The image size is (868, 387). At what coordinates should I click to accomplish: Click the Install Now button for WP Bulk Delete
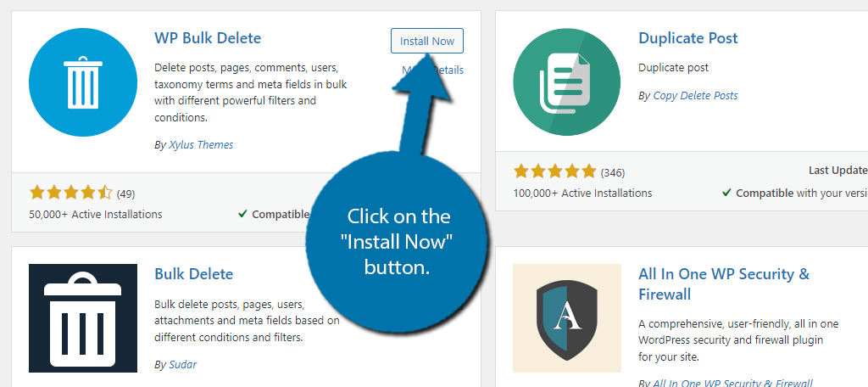coord(427,41)
